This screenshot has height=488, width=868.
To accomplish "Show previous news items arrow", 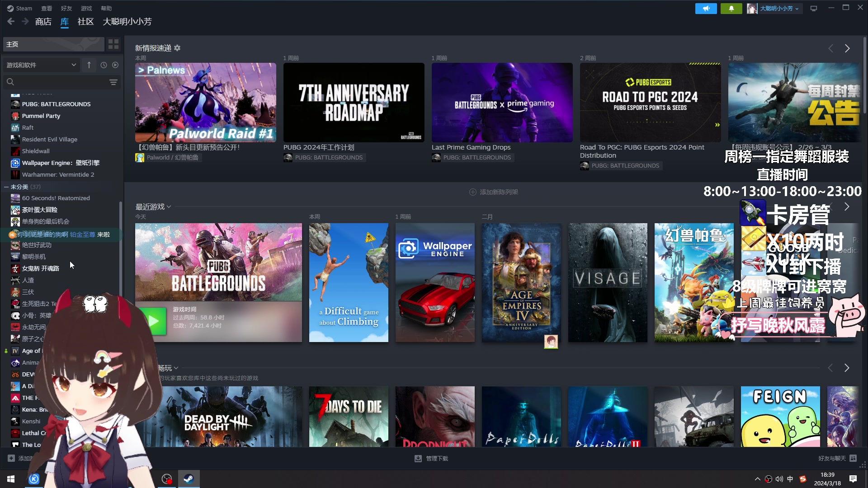I will coord(830,48).
